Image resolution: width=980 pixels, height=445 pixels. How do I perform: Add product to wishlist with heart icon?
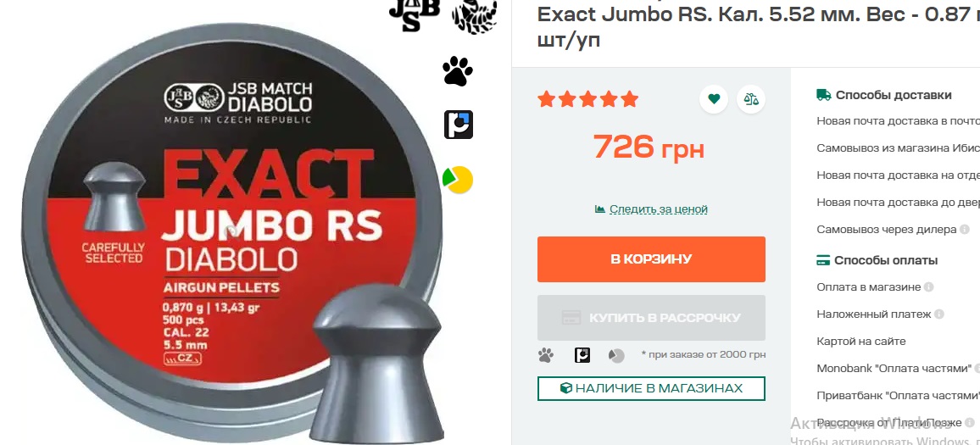pos(713,99)
